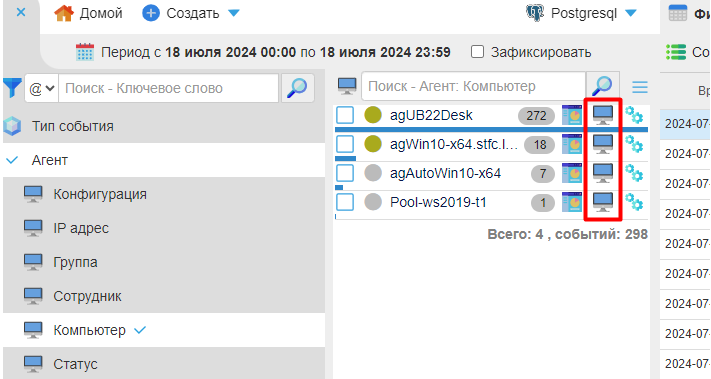Click the monitor icon for Pool-ws2019-t1

click(603, 202)
